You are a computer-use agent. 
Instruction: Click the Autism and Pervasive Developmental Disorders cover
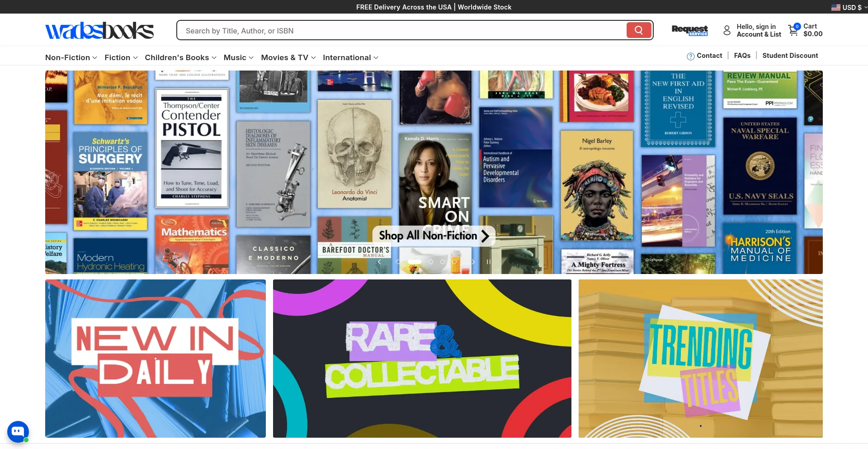(515, 157)
